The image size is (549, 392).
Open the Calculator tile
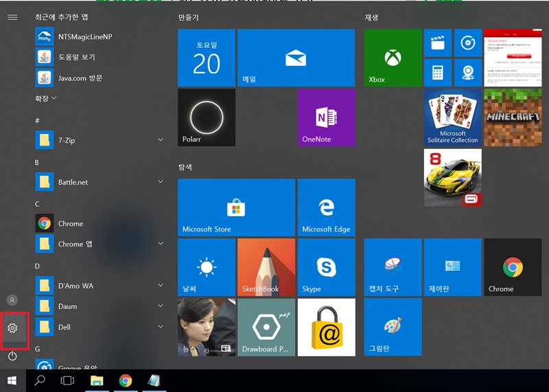tap(438, 73)
